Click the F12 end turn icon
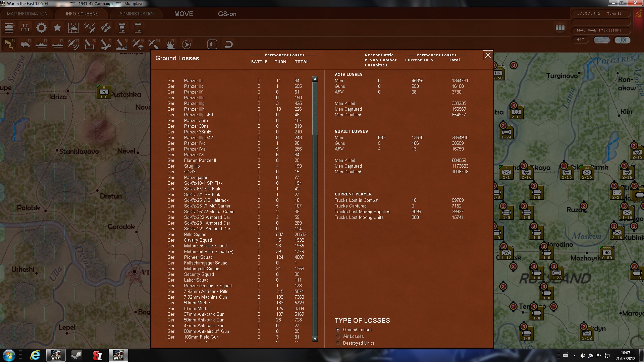 tap(186, 44)
